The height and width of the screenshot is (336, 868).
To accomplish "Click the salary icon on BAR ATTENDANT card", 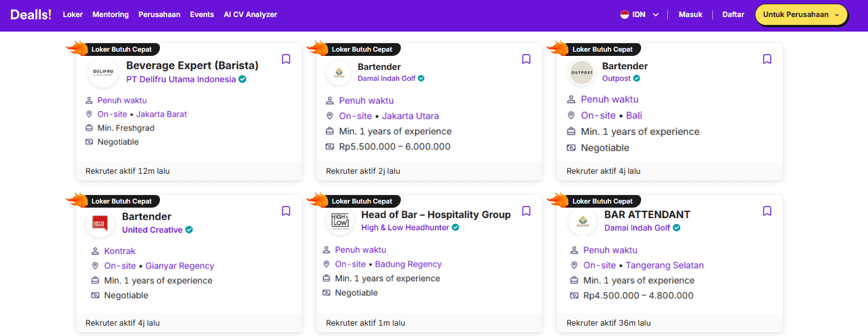I will click(x=574, y=296).
